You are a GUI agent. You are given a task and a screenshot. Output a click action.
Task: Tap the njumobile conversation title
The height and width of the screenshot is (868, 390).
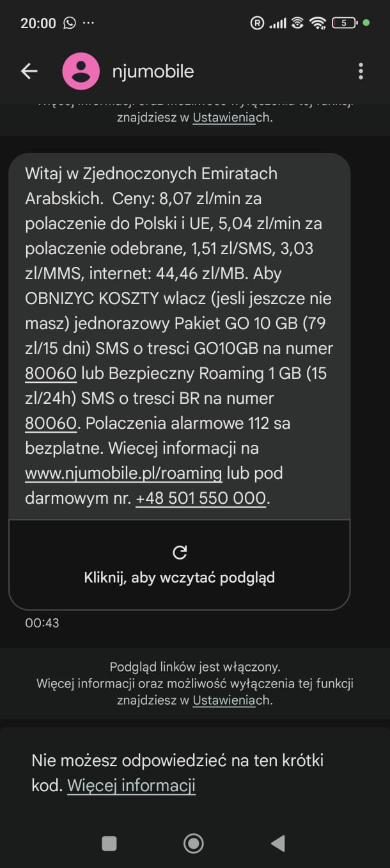(x=153, y=71)
